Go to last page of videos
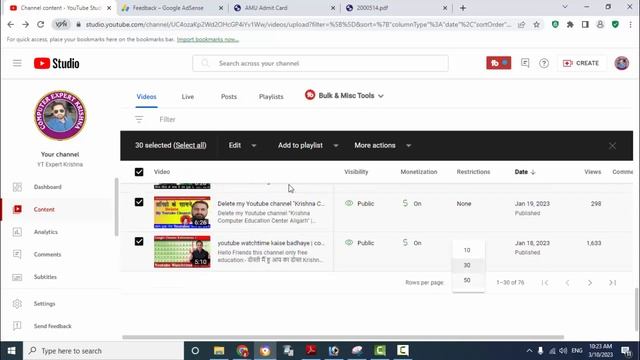 (613, 282)
